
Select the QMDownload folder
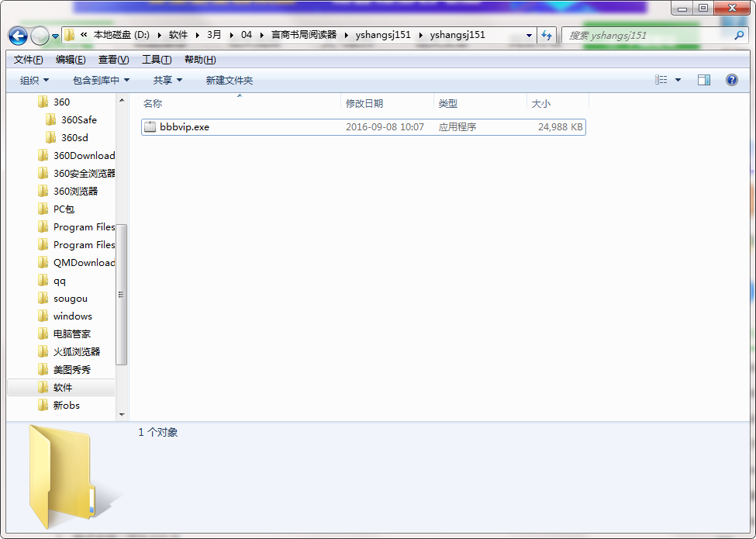coord(84,262)
